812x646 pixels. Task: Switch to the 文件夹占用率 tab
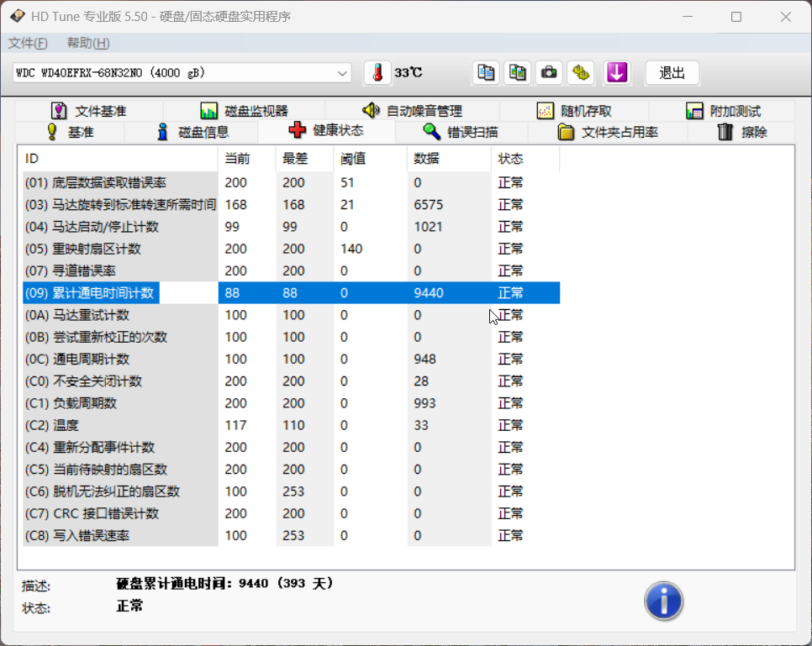coord(608,132)
